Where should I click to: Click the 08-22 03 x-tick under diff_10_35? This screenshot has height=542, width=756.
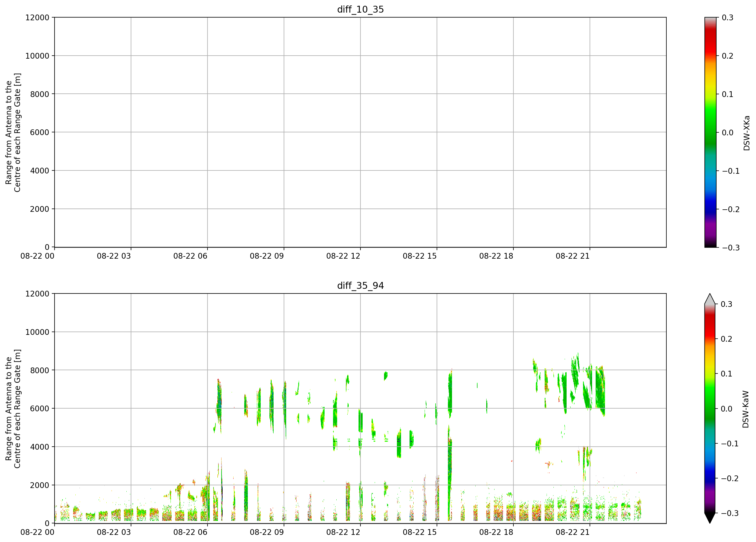pos(114,256)
